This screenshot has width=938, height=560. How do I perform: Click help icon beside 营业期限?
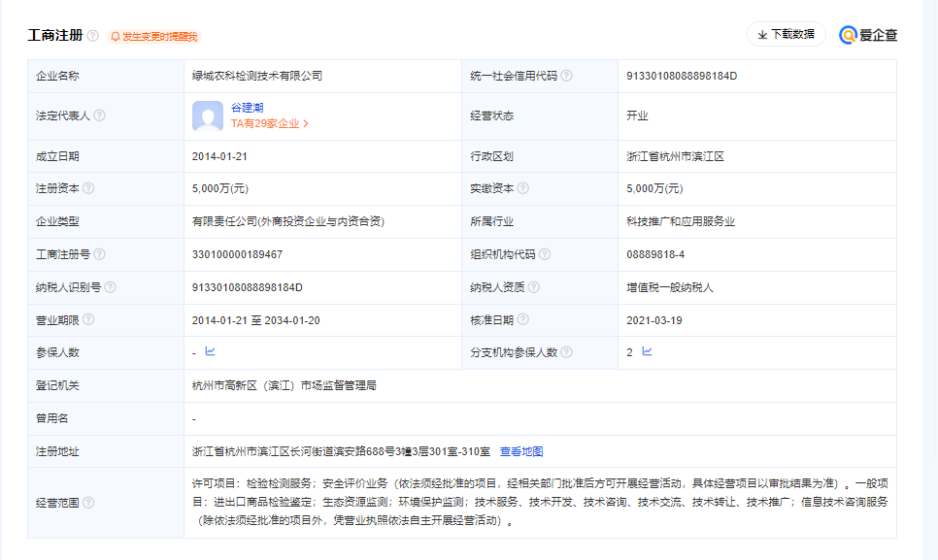click(x=88, y=319)
